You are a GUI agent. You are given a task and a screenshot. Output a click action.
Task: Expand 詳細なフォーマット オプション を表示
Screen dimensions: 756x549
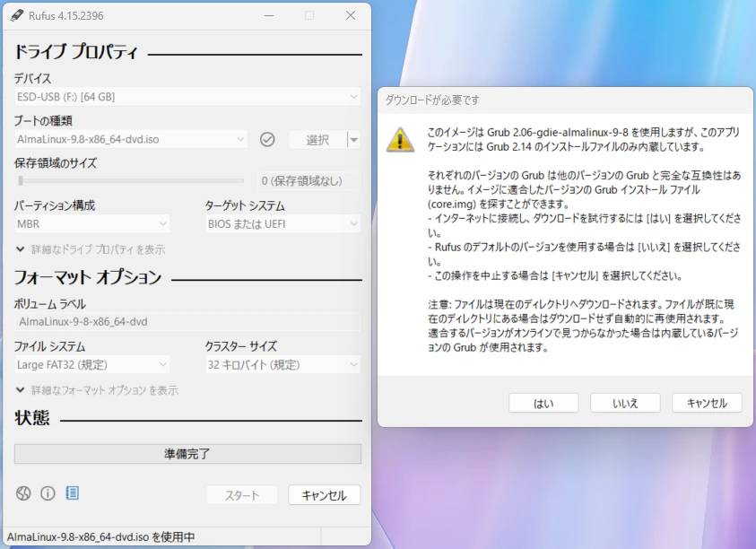97,390
